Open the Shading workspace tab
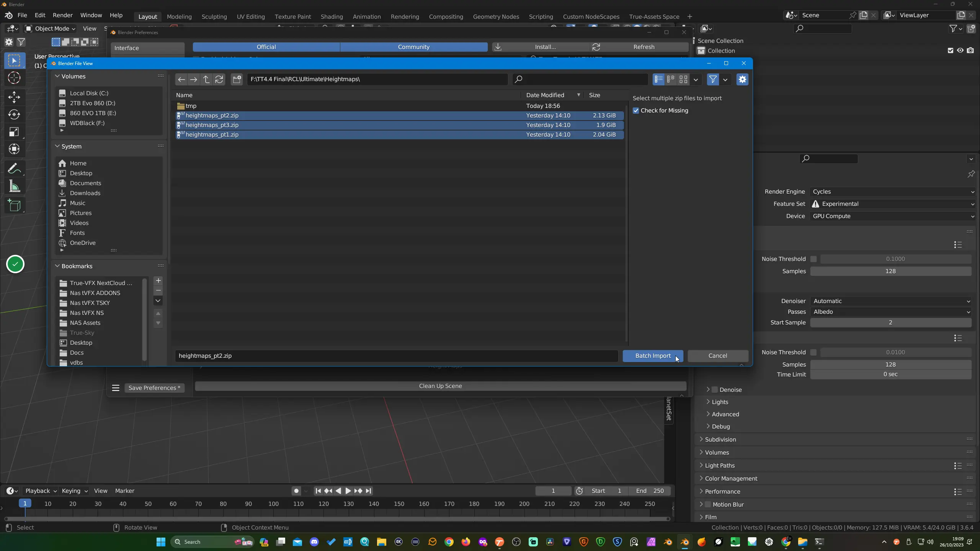Image resolution: width=980 pixels, height=551 pixels. click(332, 16)
